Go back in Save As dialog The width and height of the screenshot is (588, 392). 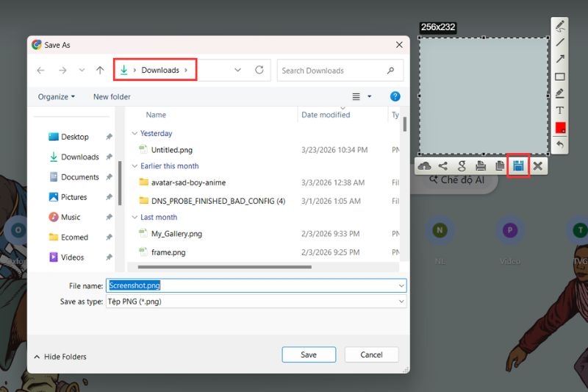(41, 70)
